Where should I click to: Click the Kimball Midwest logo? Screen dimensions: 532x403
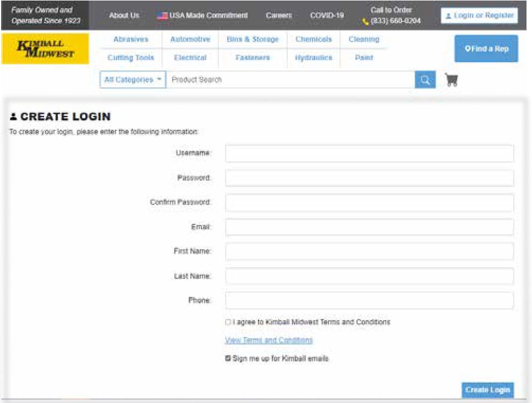point(45,49)
